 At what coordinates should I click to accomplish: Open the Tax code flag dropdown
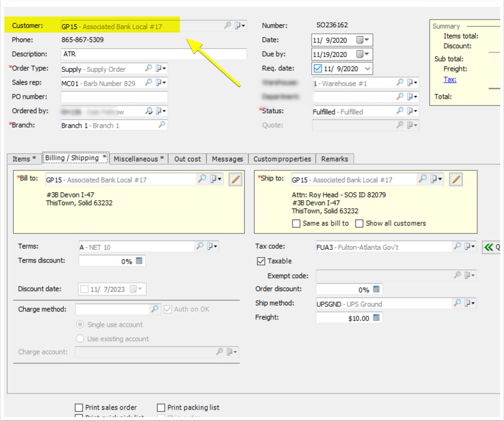(469, 246)
